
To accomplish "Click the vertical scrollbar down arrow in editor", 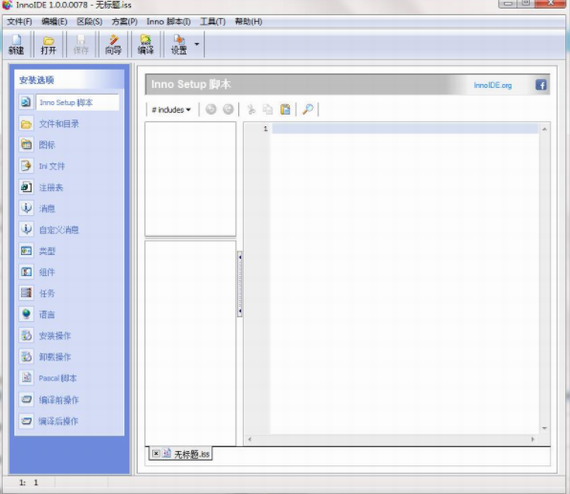I will point(544,428).
